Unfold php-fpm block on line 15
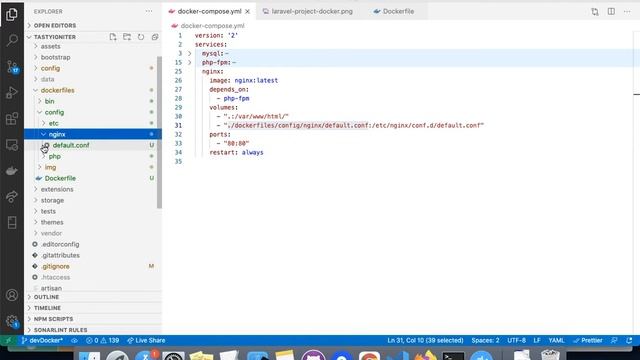The height and width of the screenshot is (360, 640). pyautogui.click(x=189, y=62)
